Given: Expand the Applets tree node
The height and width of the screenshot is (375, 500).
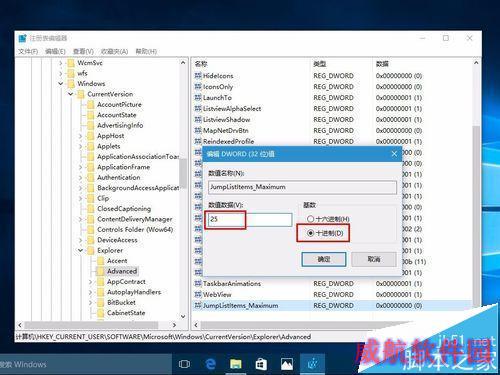Looking at the screenshot, I should [x=80, y=146].
